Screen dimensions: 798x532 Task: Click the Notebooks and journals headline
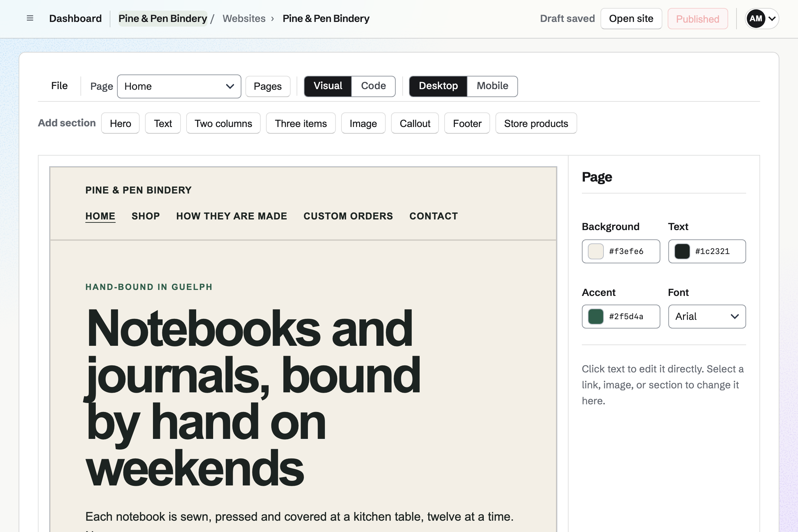click(253, 398)
